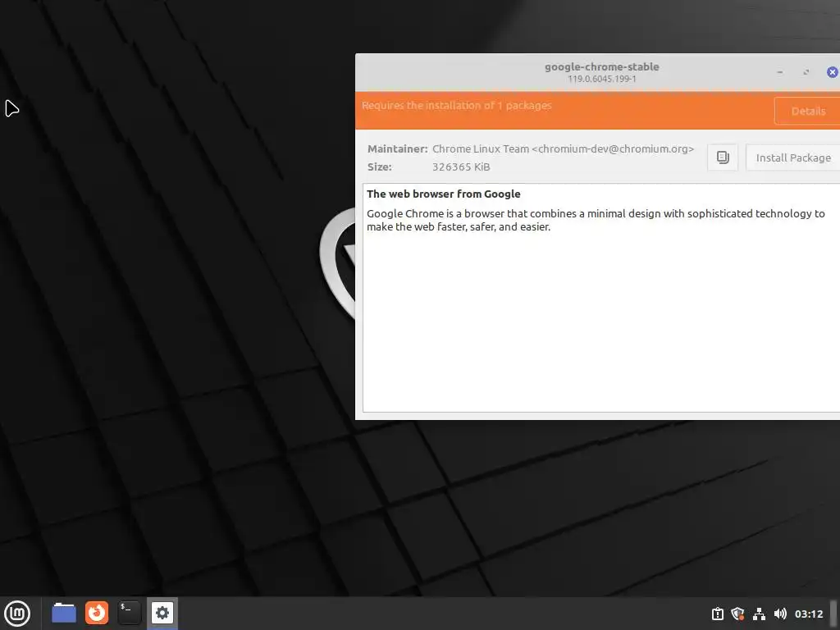This screenshot has height=630, width=840.
Task: Maximize the google-chrome-stable window
Action: pyautogui.click(x=806, y=72)
